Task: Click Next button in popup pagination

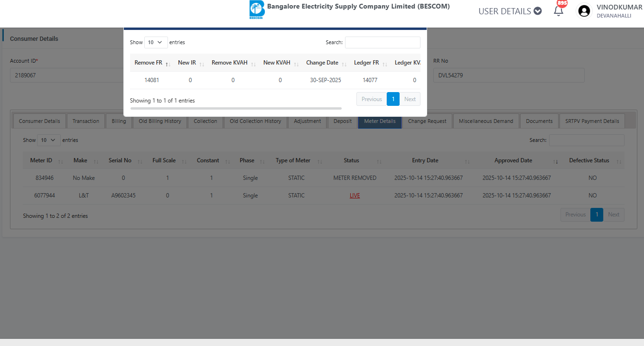Action: coord(410,99)
